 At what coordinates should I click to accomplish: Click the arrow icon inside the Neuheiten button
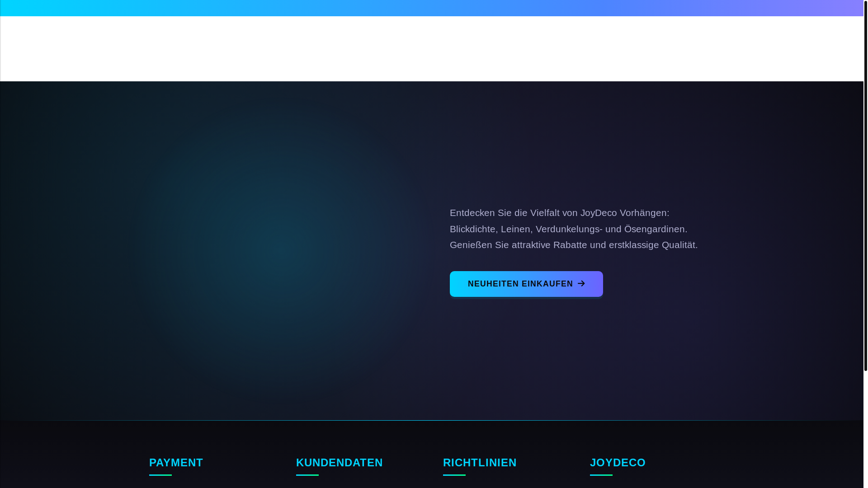[x=581, y=284]
